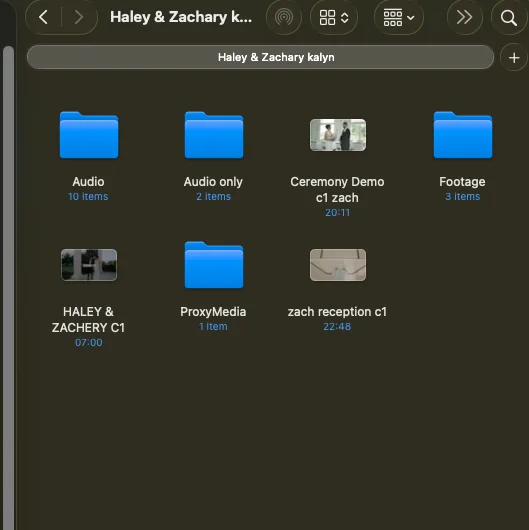Viewport: 529px width, 530px height.
Task: Click the '20:11' duration text
Action: [337, 213]
